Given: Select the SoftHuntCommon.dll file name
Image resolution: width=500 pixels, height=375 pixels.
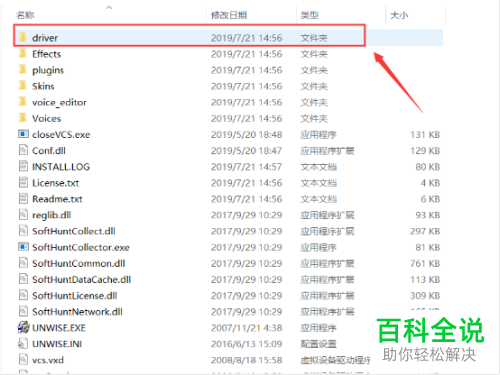Looking at the screenshot, I should (79, 263).
